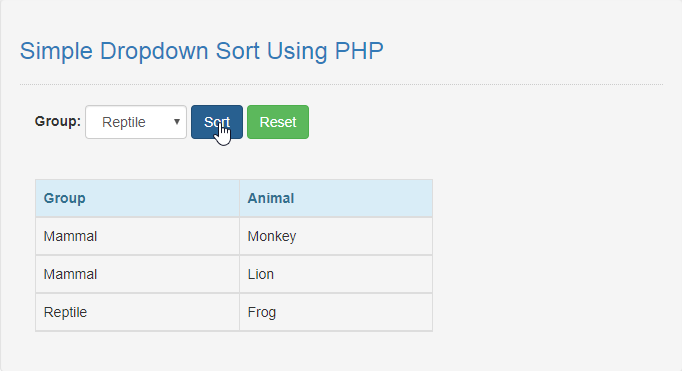Image resolution: width=682 pixels, height=371 pixels.
Task: Click the word Dropdown in the title
Action: 154,52
